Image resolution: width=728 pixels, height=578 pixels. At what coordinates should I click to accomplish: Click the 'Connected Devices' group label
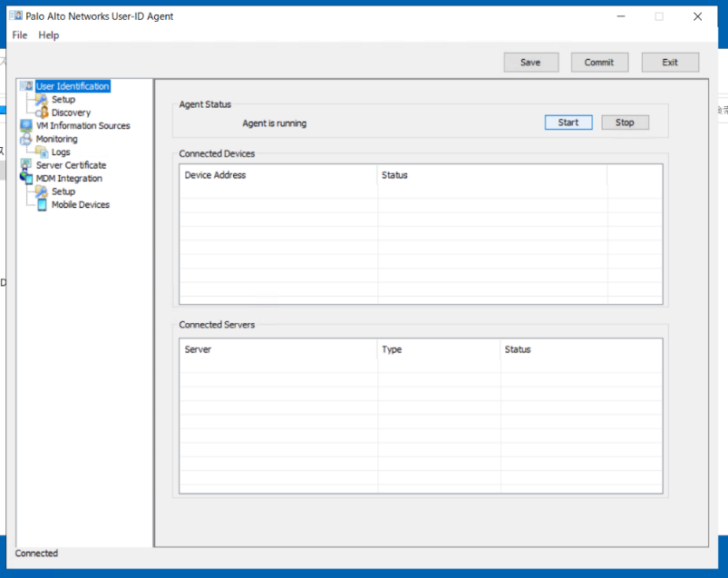click(217, 153)
